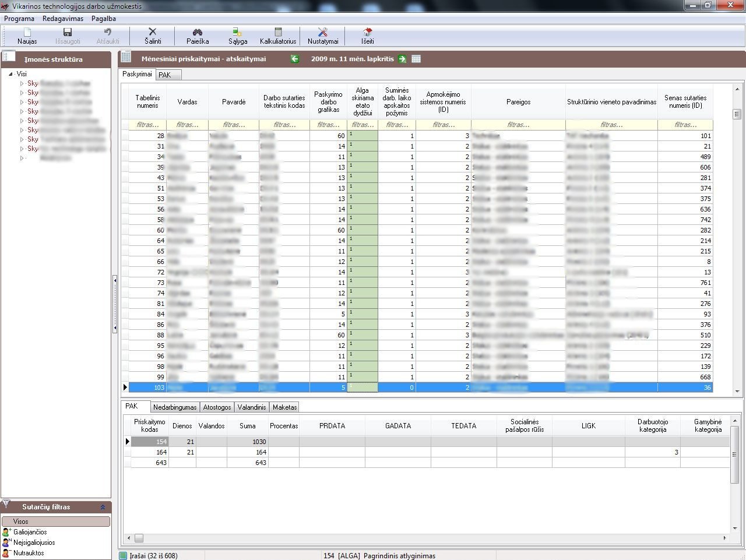
Task: Switch to the Atostogos tab
Action: [x=217, y=407]
